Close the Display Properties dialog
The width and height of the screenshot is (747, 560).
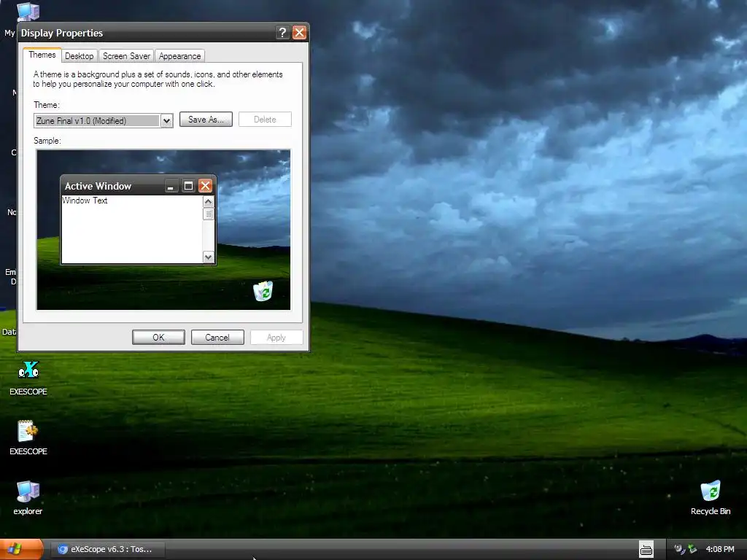click(x=299, y=32)
